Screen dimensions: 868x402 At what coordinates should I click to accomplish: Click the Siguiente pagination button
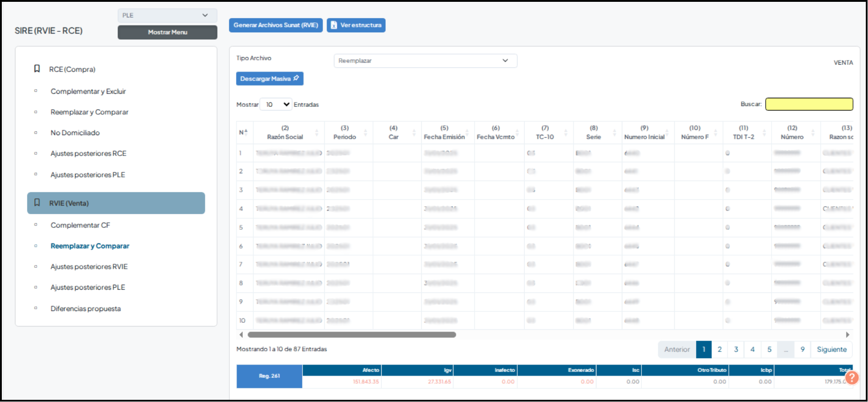coord(832,349)
